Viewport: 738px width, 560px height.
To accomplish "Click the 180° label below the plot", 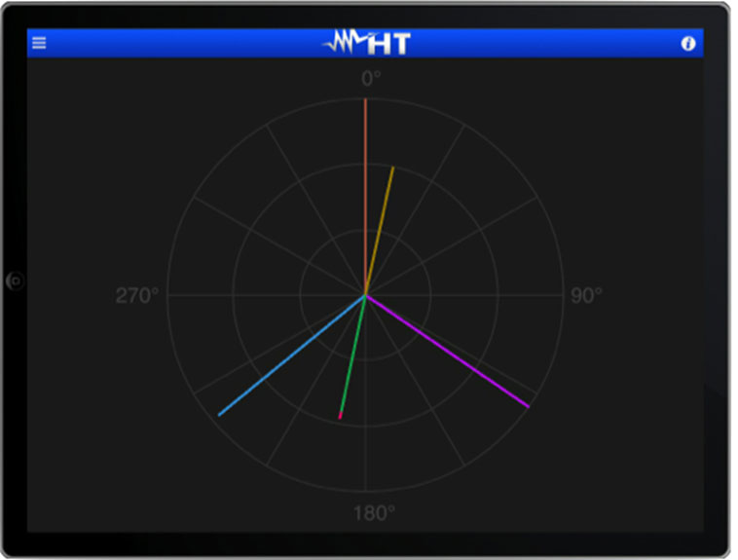I will 374,513.
